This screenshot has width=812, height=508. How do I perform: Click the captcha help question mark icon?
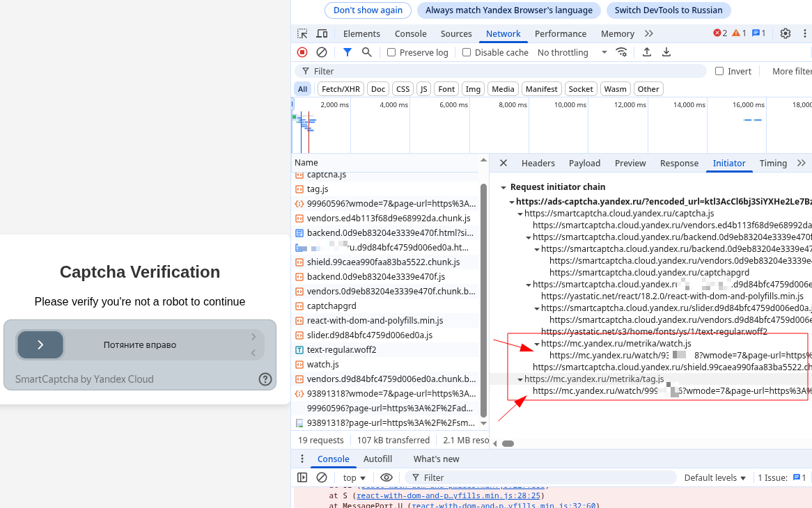click(265, 379)
